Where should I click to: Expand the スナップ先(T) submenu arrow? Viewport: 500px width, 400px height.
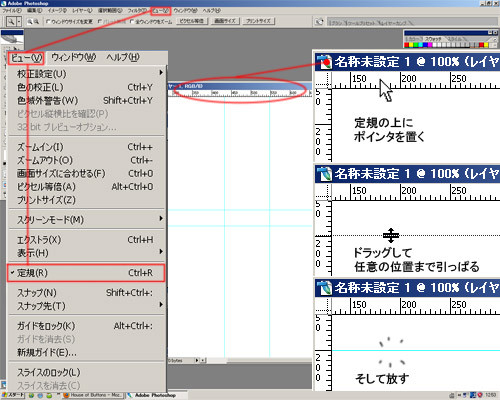tap(161, 305)
